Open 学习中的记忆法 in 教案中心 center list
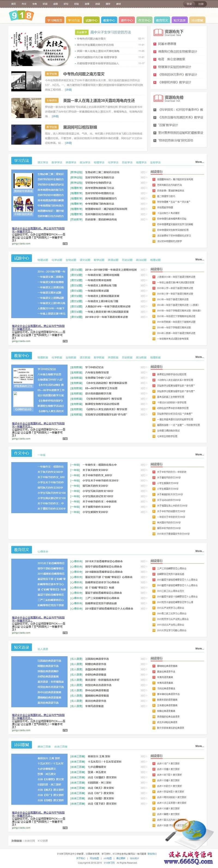This screenshot has width=218, height=868. (x=94, y=367)
